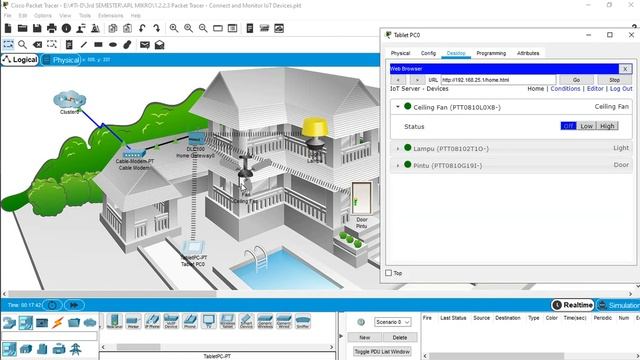Switch to Realtime mode
The height and width of the screenshot is (360, 640).
coord(573,305)
